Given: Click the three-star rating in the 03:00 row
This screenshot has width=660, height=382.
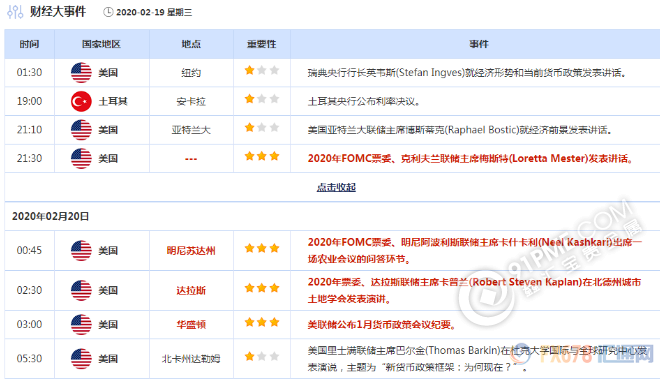Looking at the screenshot, I should (262, 322).
